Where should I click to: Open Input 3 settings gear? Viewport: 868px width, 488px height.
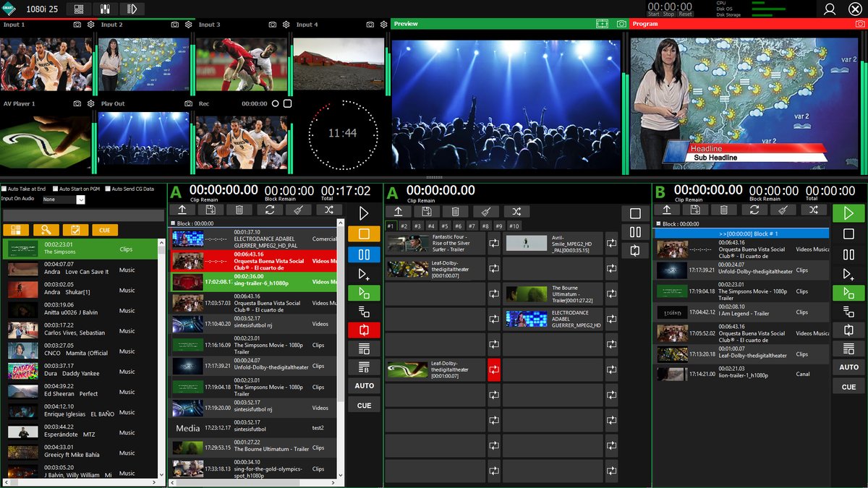(x=286, y=25)
